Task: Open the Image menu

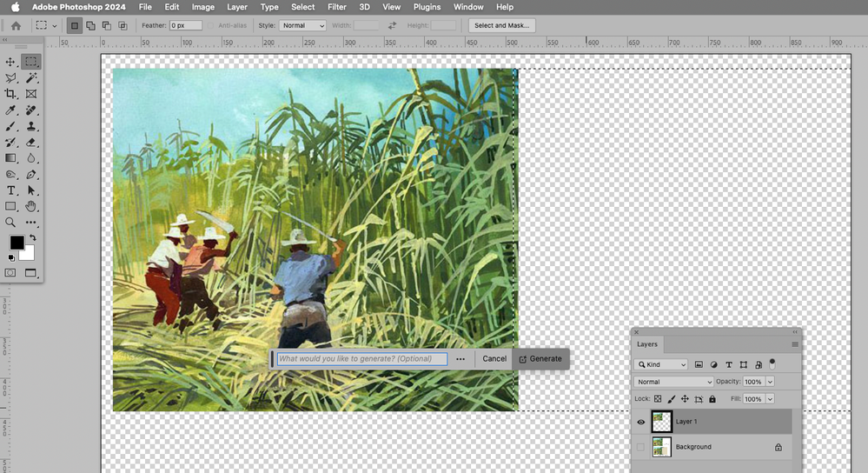Action: (203, 7)
